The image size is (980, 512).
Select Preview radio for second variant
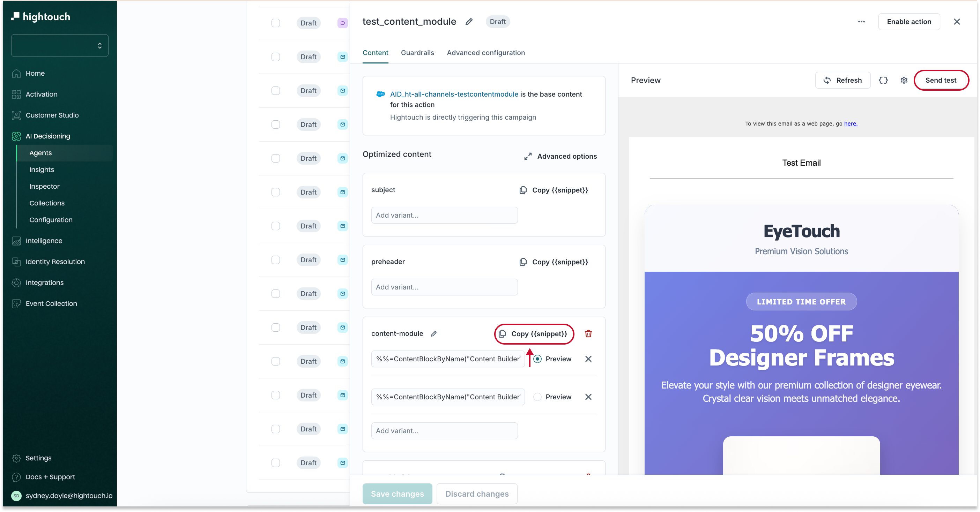tap(537, 397)
